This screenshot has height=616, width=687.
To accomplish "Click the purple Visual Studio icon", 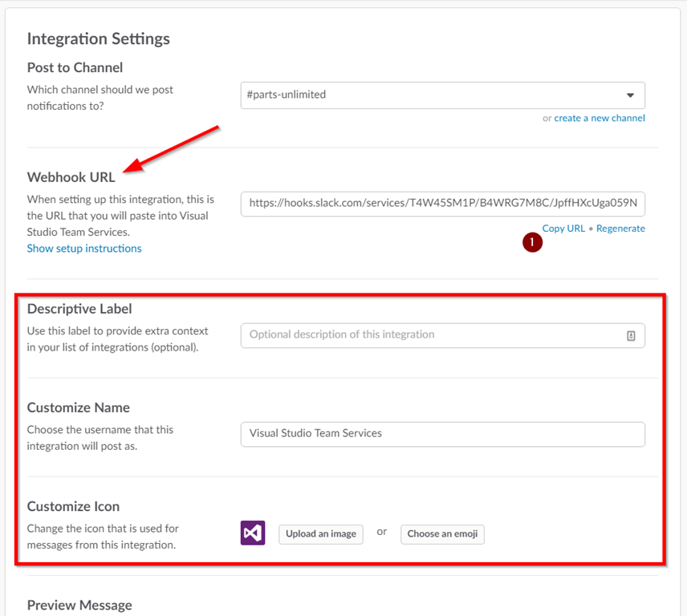I will click(253, 533).
